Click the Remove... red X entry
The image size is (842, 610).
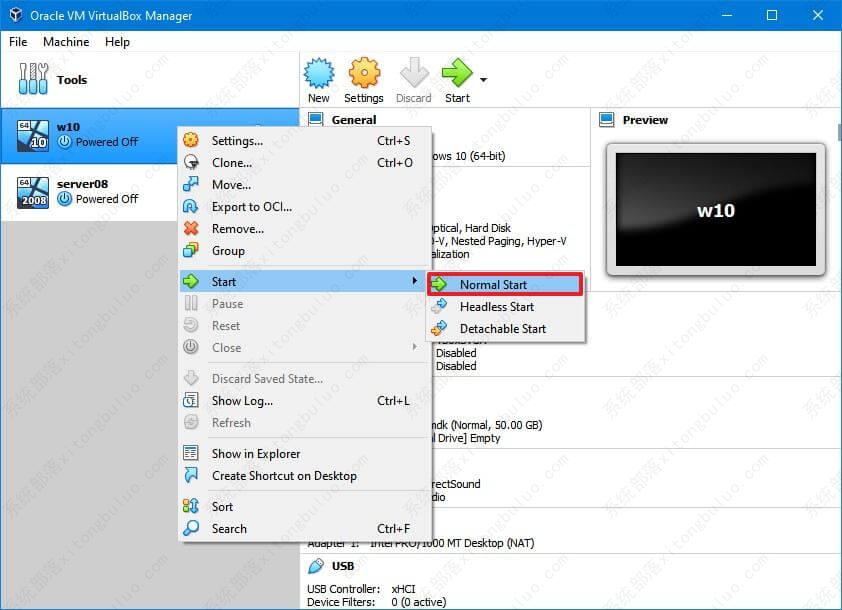click(238, 229)
